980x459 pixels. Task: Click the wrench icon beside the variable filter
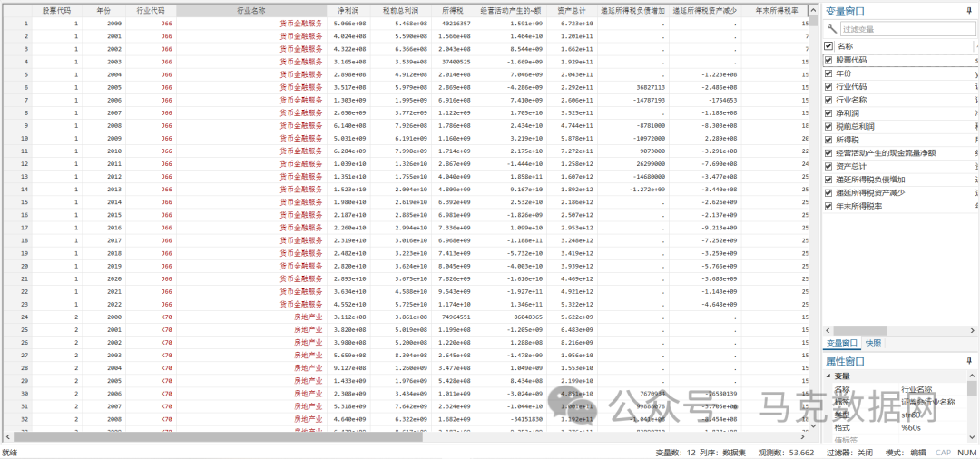pos(832,29)
